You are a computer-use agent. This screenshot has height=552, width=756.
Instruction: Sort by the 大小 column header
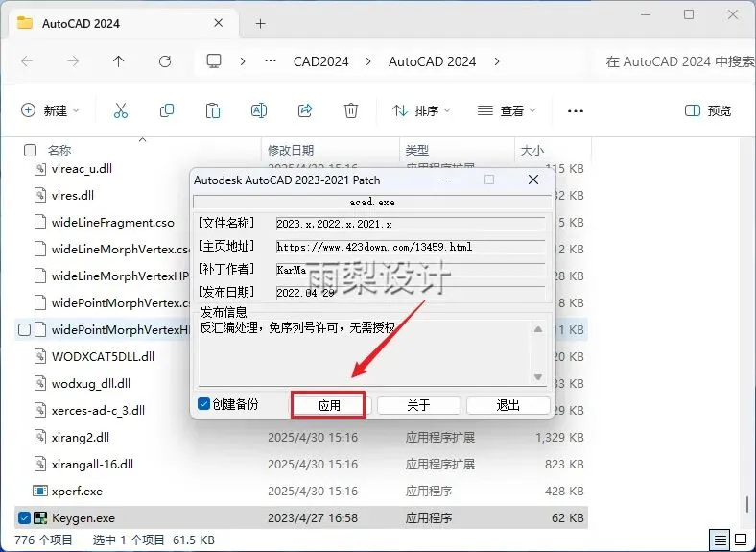[x=532, y=151]
